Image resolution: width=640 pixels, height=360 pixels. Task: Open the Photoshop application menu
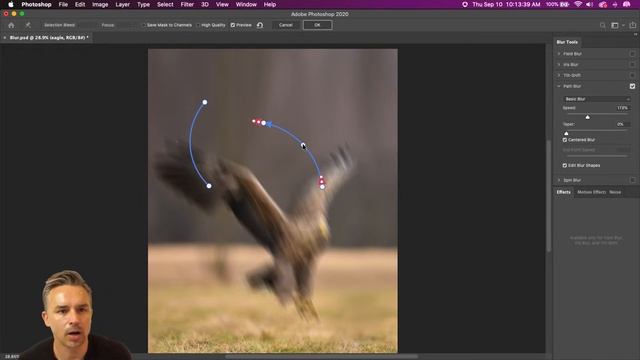pos(36,4)
